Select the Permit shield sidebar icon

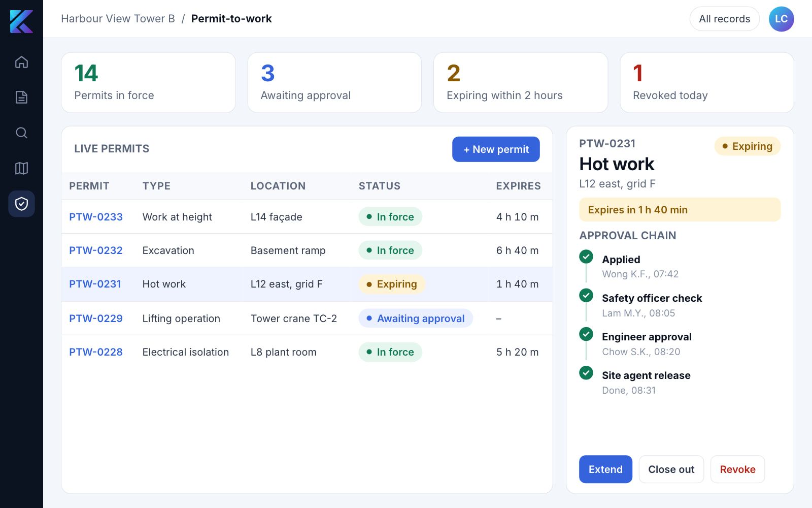coord(21,204)
